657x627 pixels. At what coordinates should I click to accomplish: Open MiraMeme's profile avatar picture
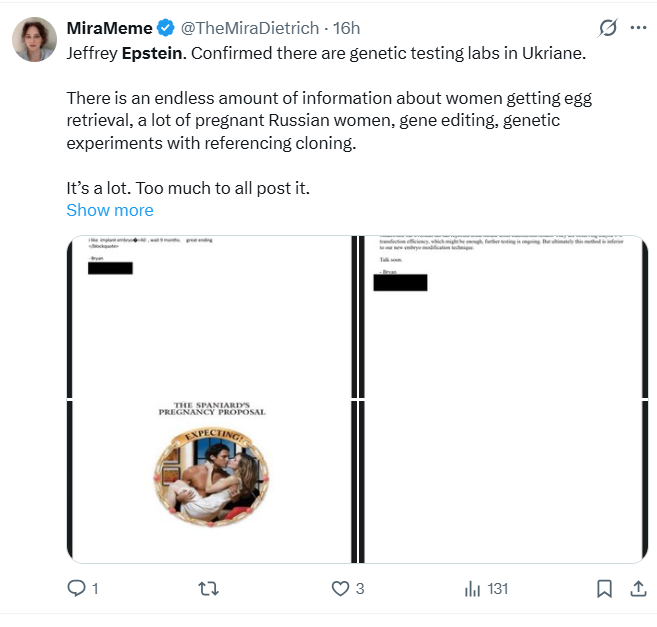(x=33, y=40)
